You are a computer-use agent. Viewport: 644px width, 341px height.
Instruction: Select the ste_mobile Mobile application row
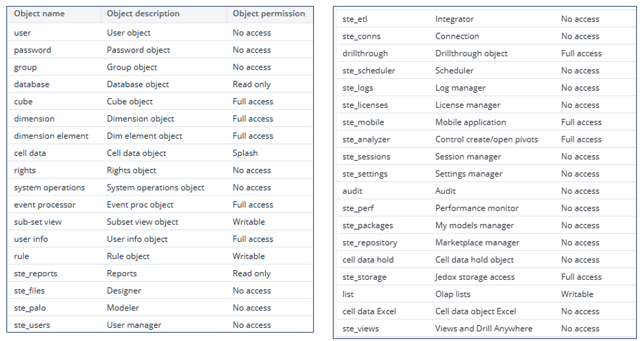click(x=486, y=122)
